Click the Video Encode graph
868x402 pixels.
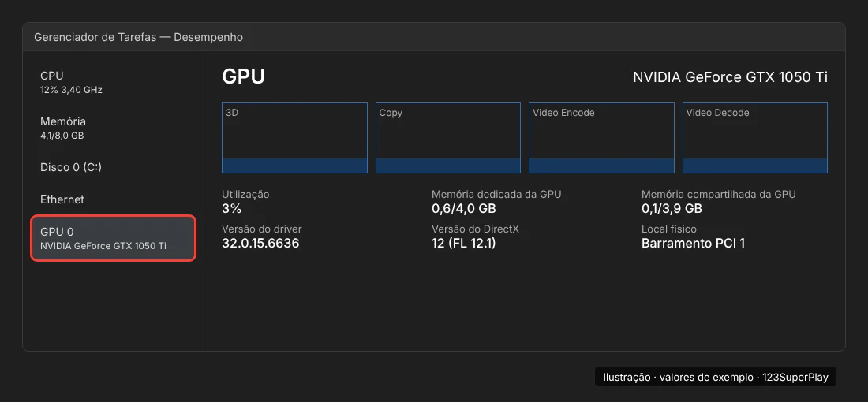(602, 138)
